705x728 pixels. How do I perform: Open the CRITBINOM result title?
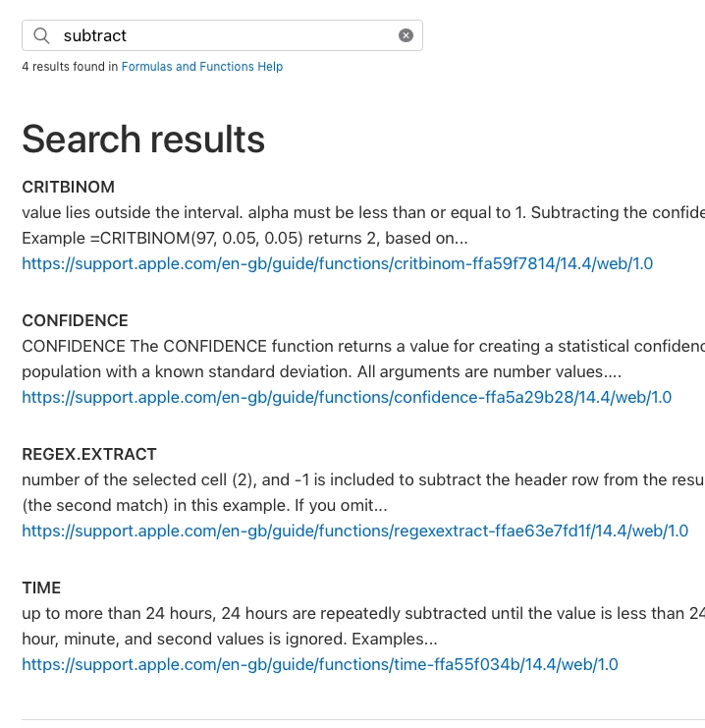tap(69, 187)
